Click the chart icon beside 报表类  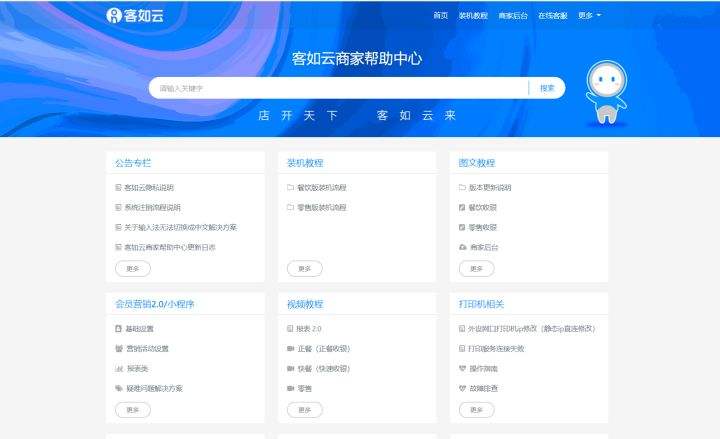tap(119, 369)
